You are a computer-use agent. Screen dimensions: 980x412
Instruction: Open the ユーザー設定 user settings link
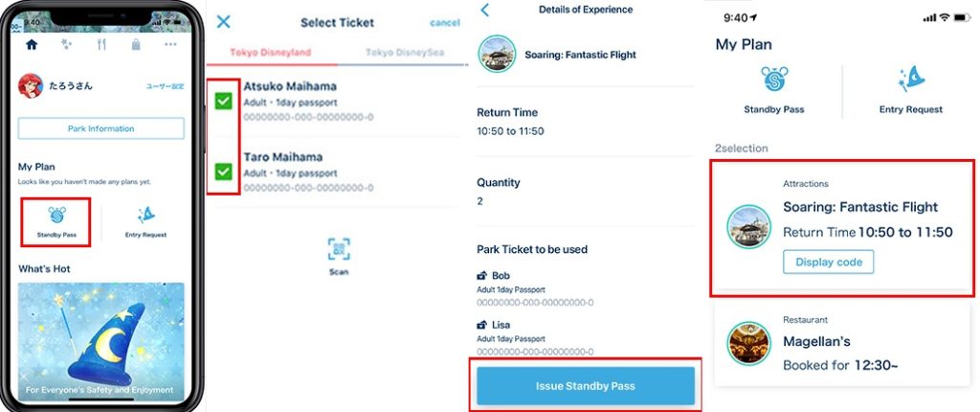(165, 86)
